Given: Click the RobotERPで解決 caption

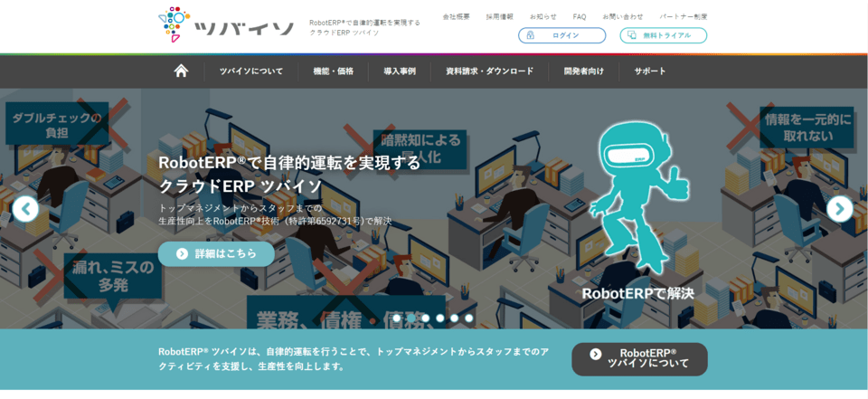Looking at the screenshot, I should [x=637, y=294].
